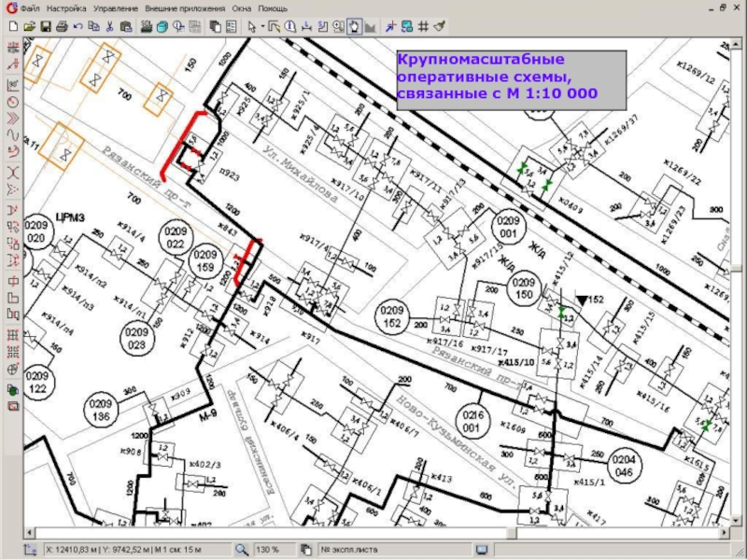Screen dimensions: 747x560
Task: Click node 0209 152 on the map
Action: (391, 316)
